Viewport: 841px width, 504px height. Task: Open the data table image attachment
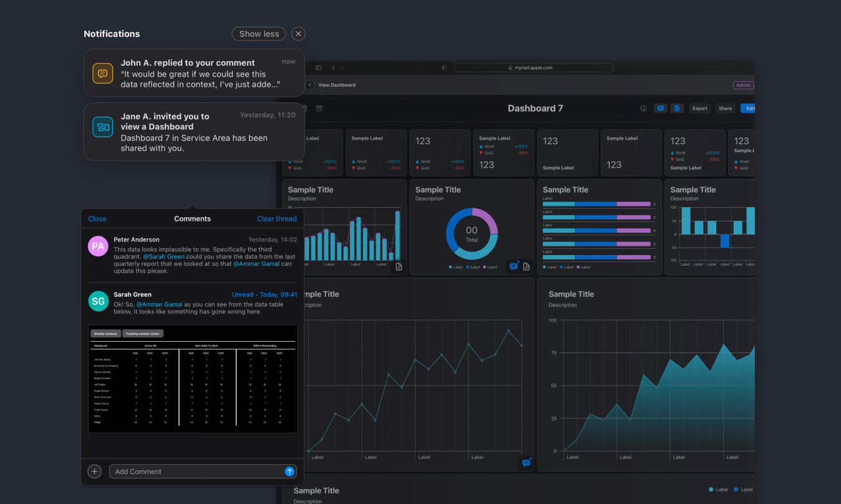coord(193,379)
